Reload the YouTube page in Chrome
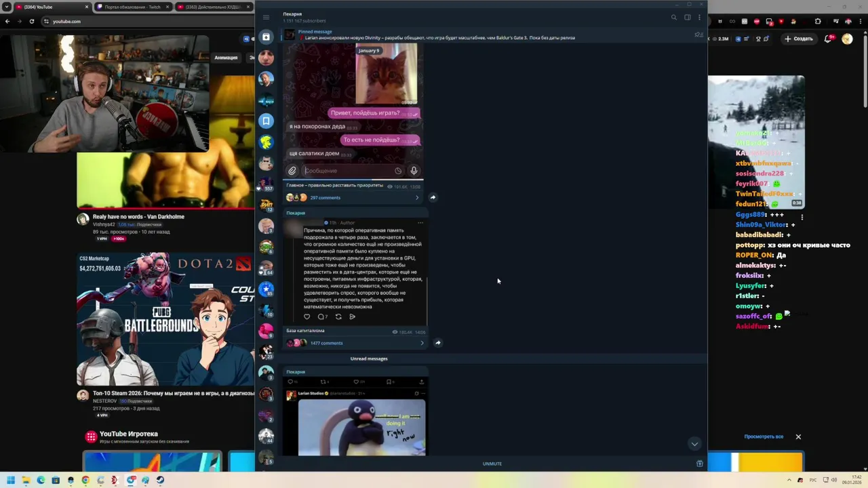Viewport: 868px width, 488px height. point(32,21)
